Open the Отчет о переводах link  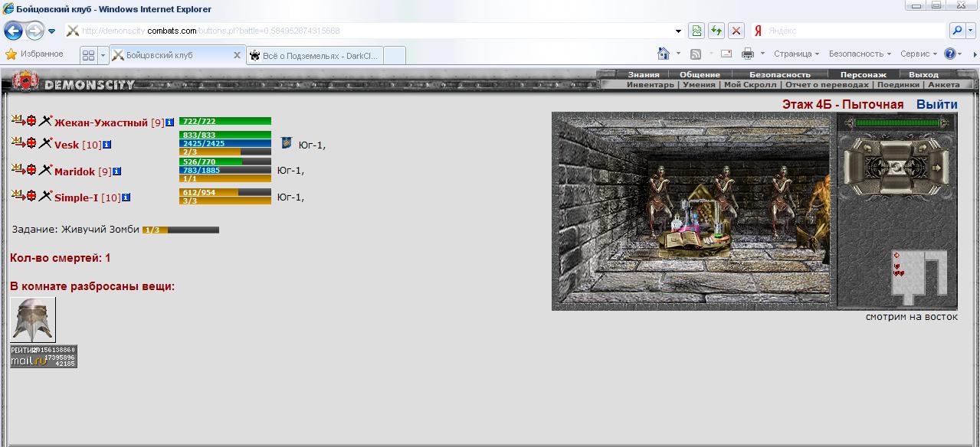(827, 85)
